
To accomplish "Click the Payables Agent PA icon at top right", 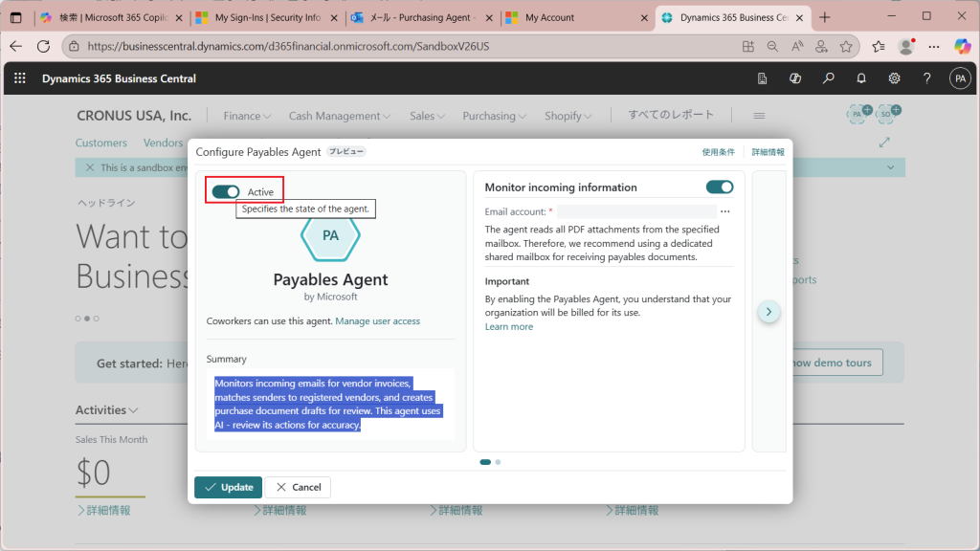I will click(858, 114).
